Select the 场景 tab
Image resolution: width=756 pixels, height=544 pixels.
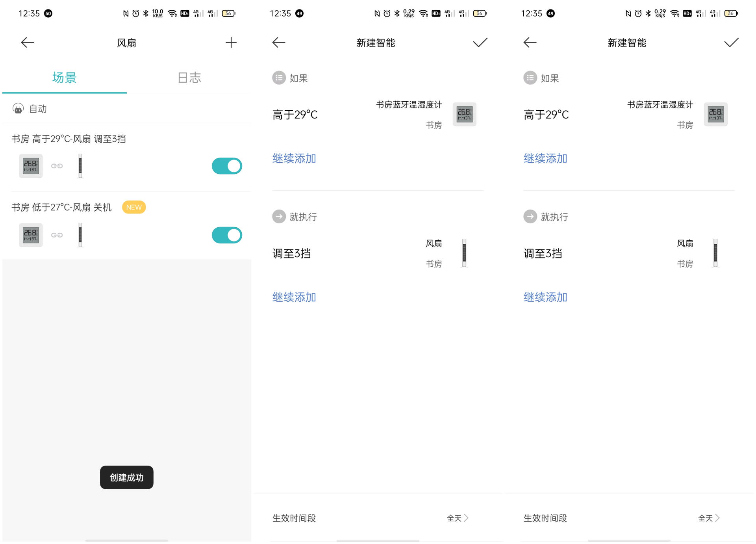coord(64,78)
